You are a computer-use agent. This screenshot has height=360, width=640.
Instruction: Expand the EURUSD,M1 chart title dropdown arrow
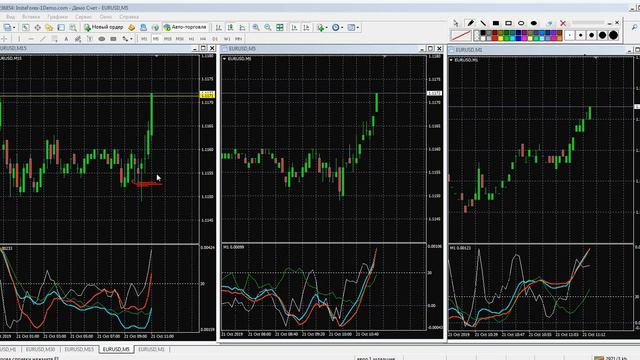[451, 60]
